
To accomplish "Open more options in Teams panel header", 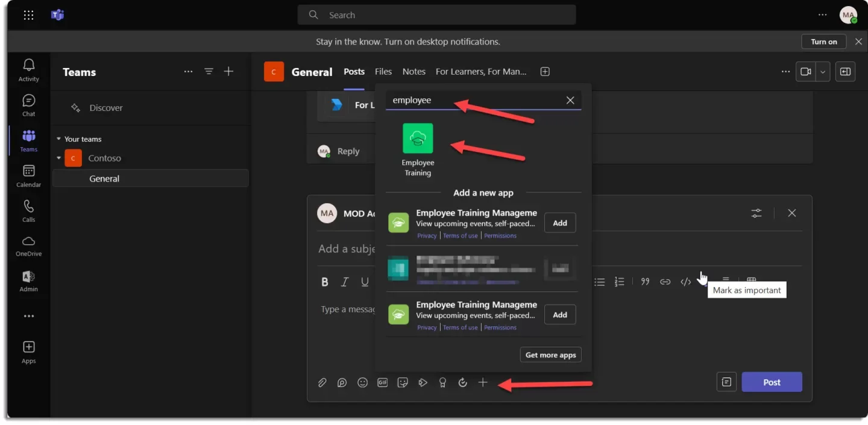I will tap(188, 71).
